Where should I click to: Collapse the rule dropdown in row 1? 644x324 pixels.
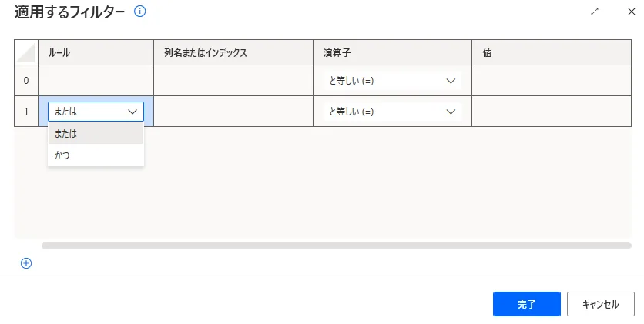click(132, 112)
